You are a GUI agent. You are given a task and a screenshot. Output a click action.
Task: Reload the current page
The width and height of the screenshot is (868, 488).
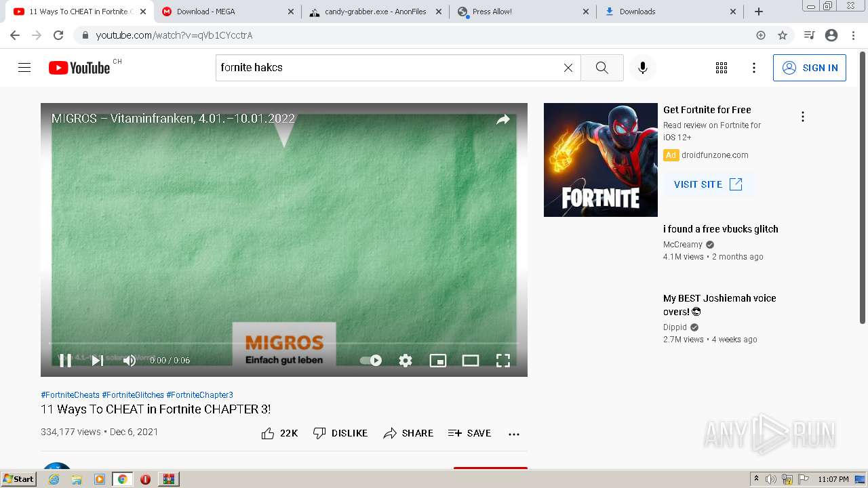coord(58,35)
